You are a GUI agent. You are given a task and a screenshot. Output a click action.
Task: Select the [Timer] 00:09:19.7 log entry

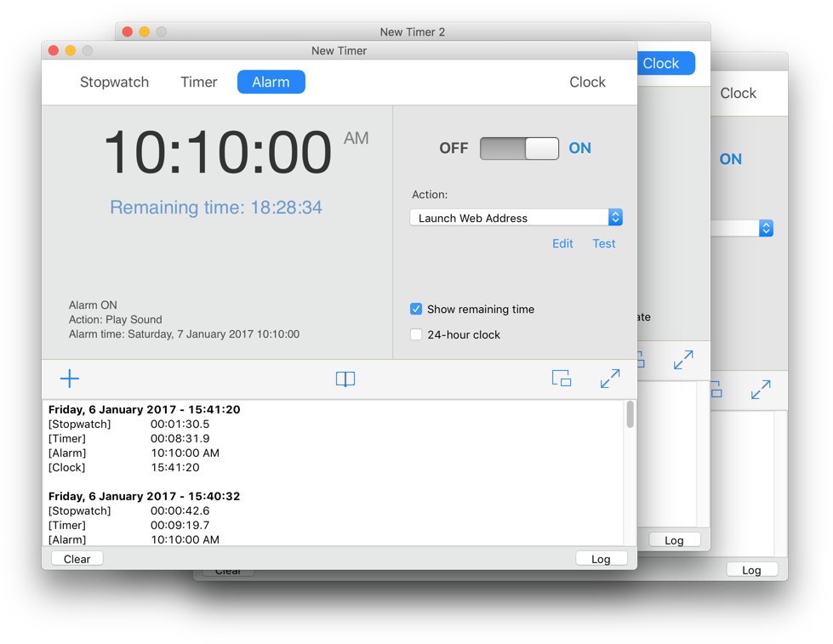tap(129, 525)
